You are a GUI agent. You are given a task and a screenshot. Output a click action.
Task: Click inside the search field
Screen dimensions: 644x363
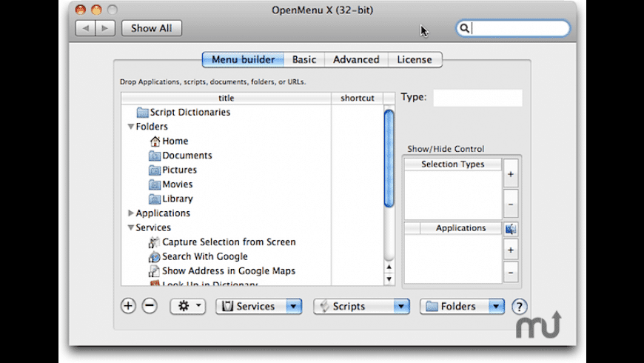click(514, 28)
